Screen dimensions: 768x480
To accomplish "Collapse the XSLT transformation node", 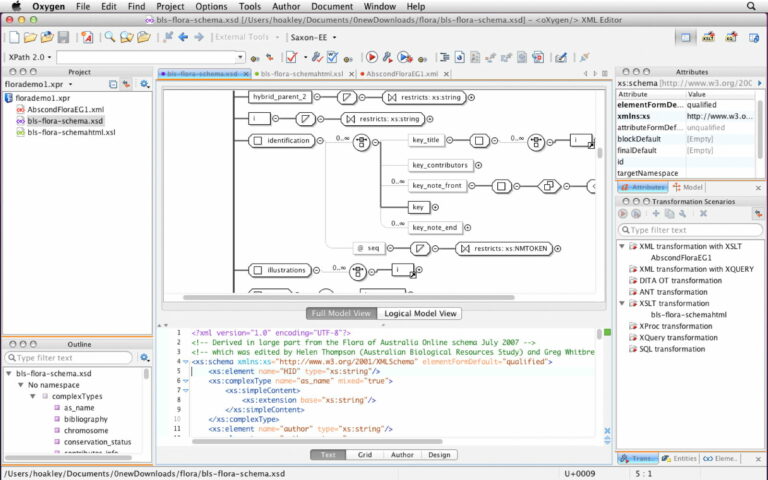I will 622,304.
